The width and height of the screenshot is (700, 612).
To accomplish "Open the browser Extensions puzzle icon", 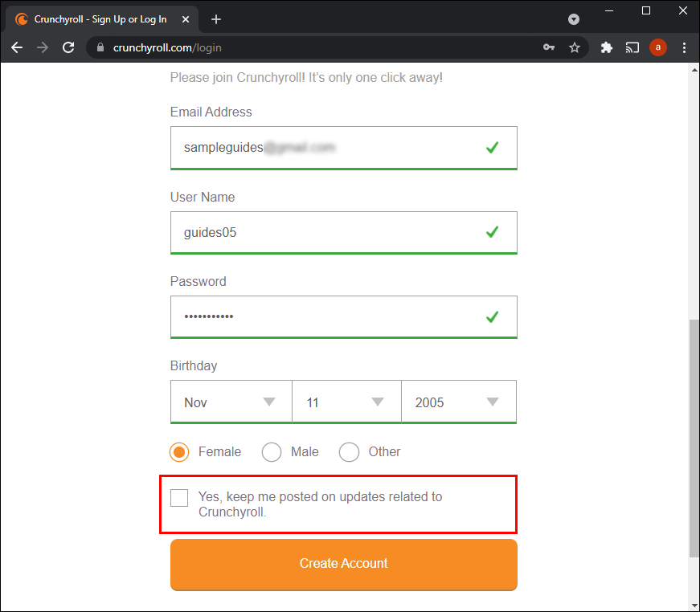I will point(606,47).
